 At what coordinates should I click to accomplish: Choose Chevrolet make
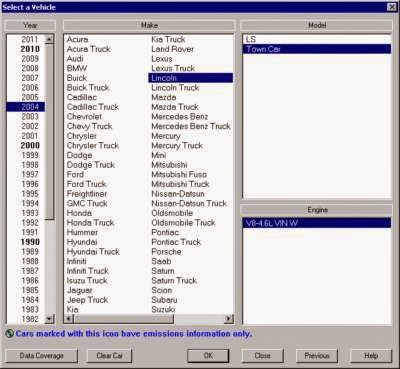tap(84, 117)
